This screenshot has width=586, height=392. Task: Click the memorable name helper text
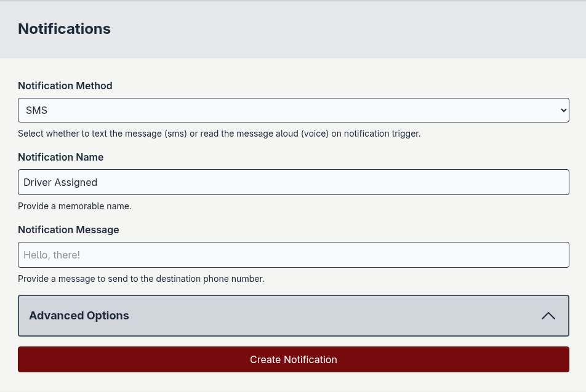point(74,206)
